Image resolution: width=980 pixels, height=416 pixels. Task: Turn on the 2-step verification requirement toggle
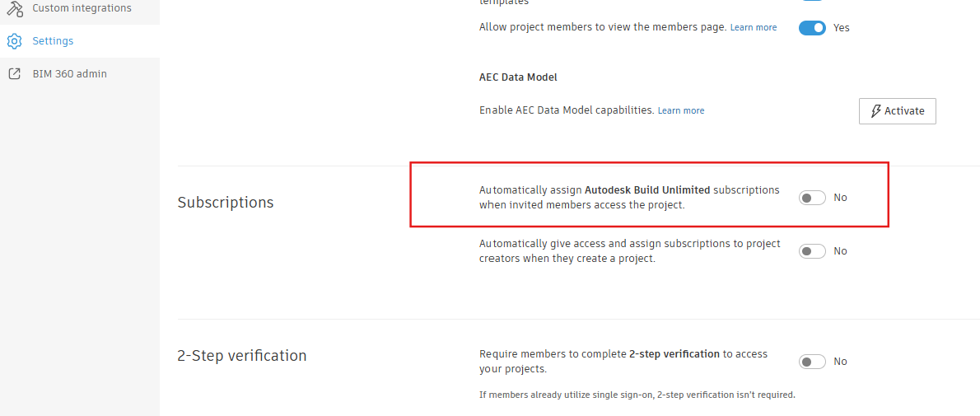[x=812, y=362]
